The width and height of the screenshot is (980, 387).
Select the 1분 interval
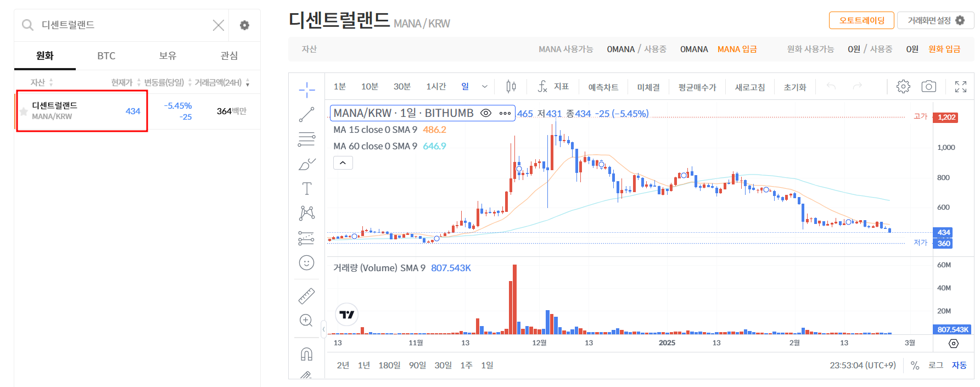[x=340, y=87]
